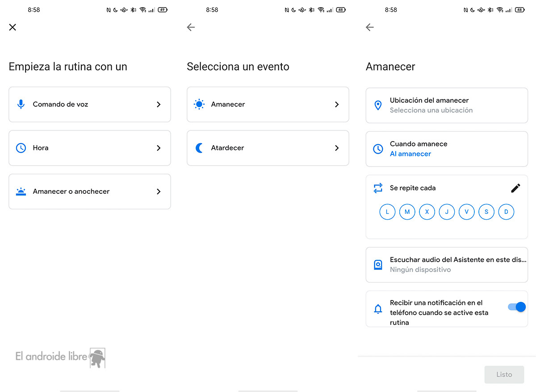Close the routine starter screen with X
536x392 pixels.
tap(13, 27)
